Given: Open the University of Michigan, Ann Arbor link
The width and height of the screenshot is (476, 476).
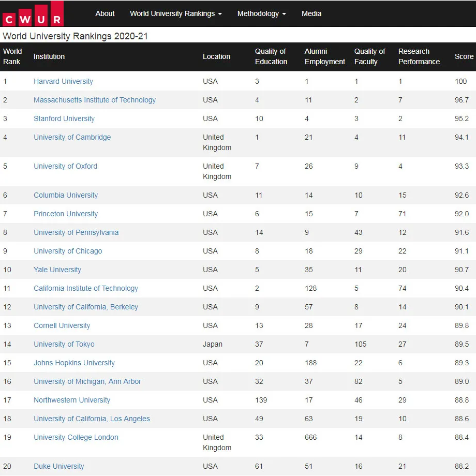Looking at the screenshot, I should tap(87, 381).
